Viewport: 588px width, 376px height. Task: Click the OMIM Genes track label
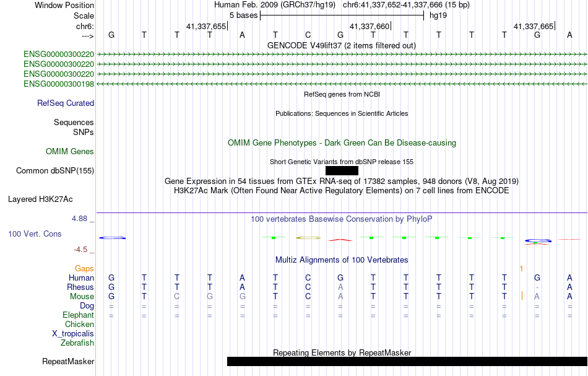[x=70, y=151]
